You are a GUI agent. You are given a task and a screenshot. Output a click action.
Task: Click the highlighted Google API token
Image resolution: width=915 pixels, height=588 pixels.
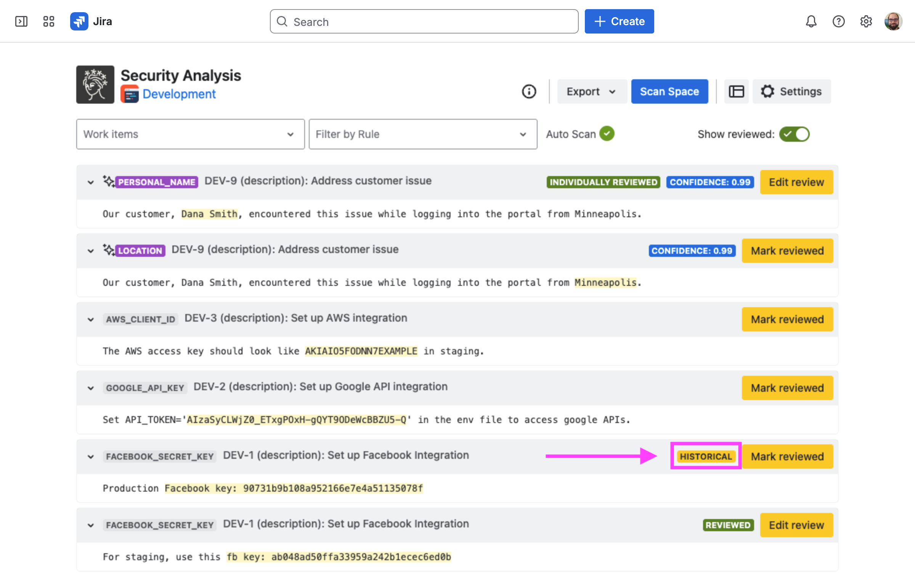coord(296,420)
